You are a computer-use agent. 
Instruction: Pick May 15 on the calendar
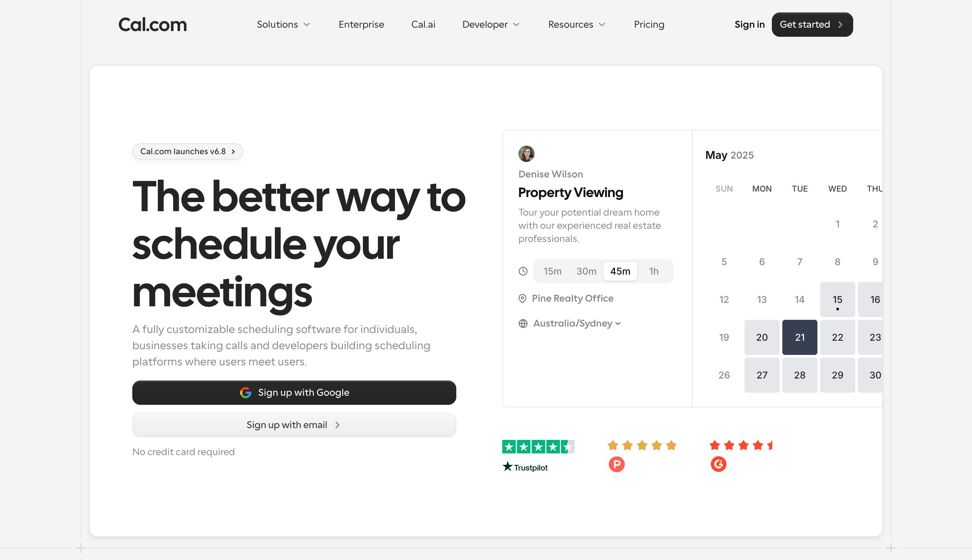pyautogui.click(x=838, y=300)
